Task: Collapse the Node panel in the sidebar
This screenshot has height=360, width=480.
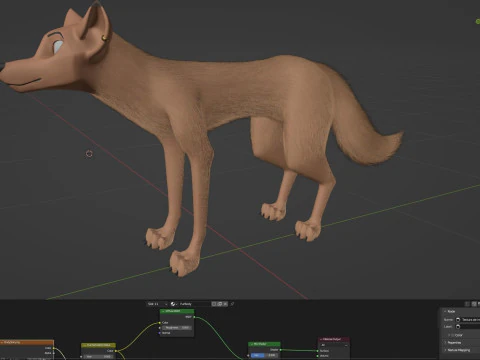Action: (445, 311)
